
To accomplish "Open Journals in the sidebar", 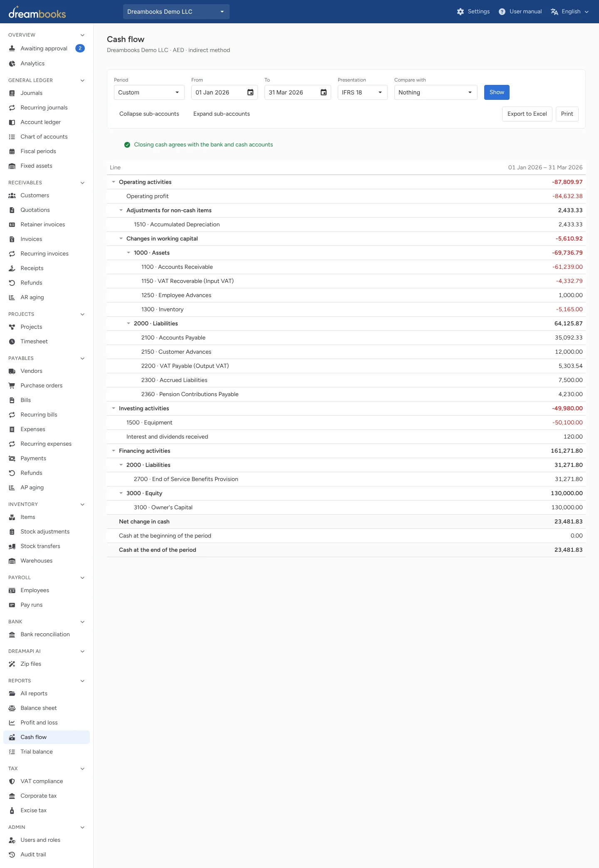I will (x=47, y=93).
